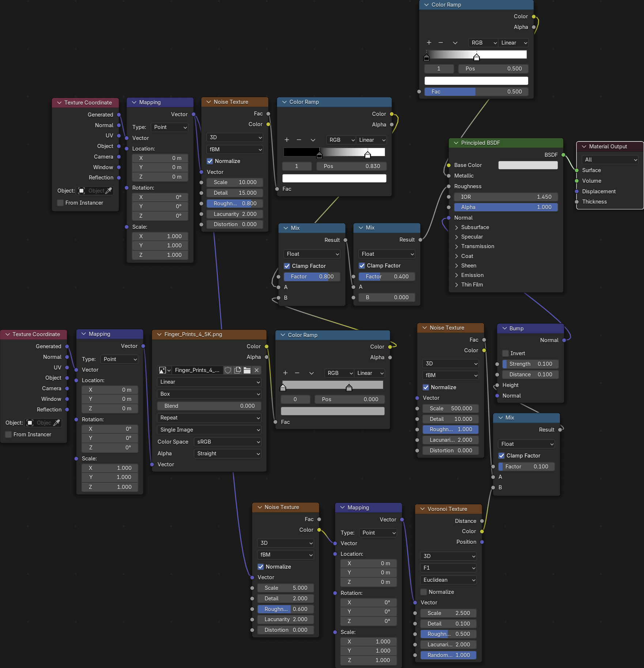The image size is (644, 668).
Task: Click eyedropper in top Texture Coordinate node
Action: 109,191
